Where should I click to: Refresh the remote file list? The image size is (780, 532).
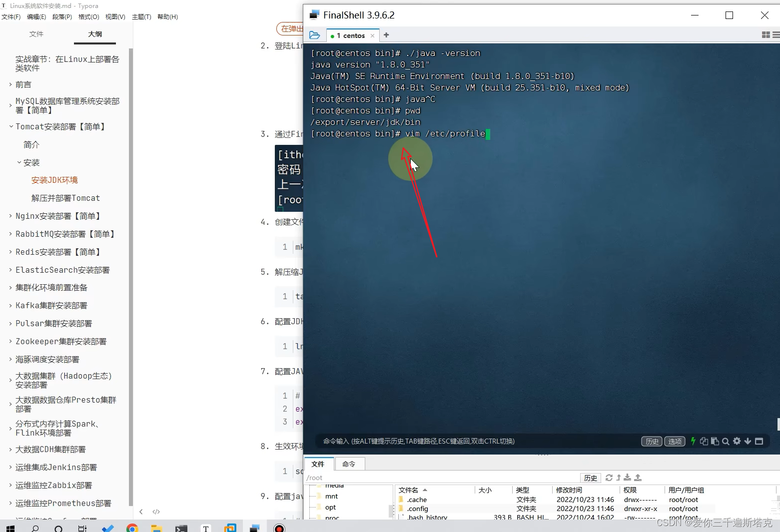(609, 478)
